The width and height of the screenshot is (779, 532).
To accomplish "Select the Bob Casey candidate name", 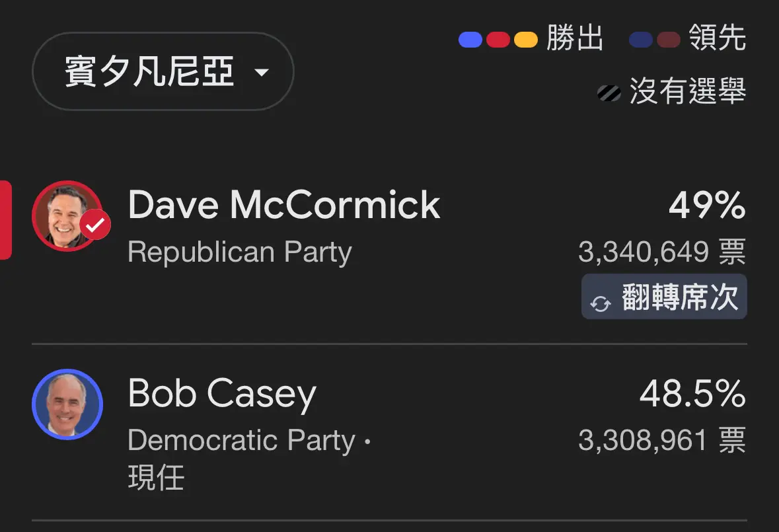I will 221,394.
